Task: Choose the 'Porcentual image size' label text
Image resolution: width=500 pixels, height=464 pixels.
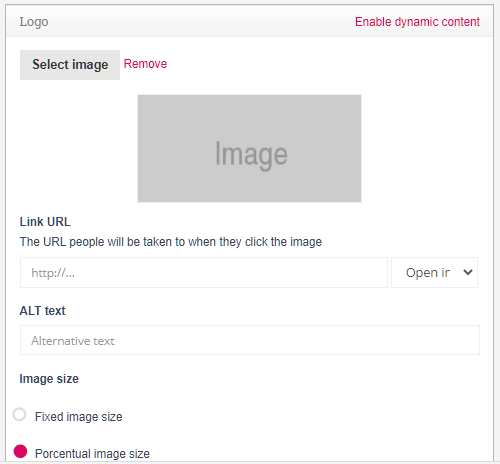Action: click(x=92, y=454)
